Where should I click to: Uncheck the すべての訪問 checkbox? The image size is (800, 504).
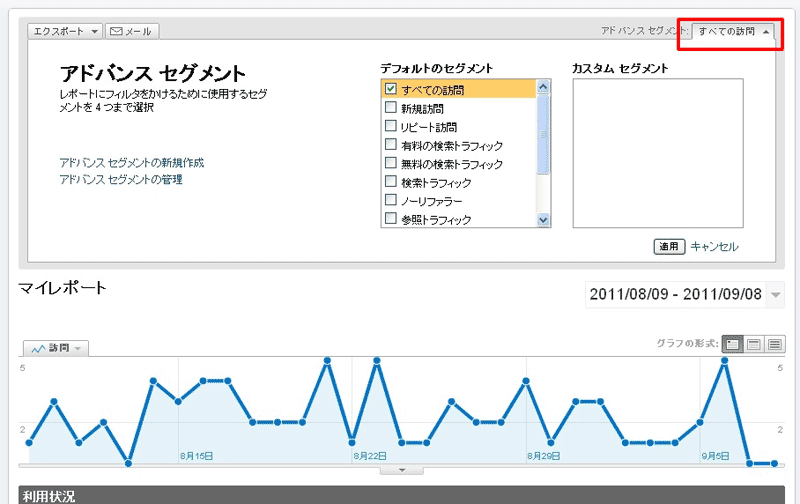(x=391, y=90)
